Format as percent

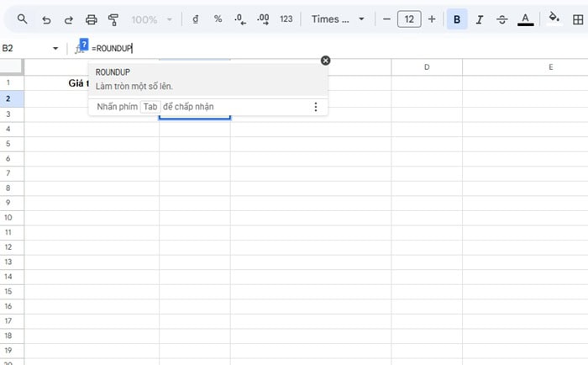click(x=218, y=19)
